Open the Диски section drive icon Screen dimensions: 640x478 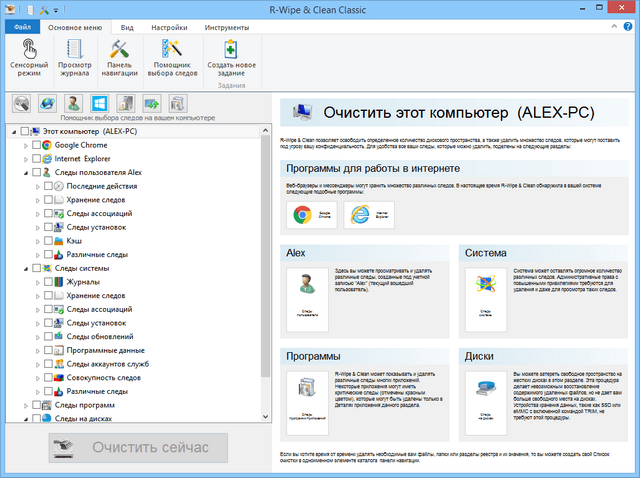(487, 392)
